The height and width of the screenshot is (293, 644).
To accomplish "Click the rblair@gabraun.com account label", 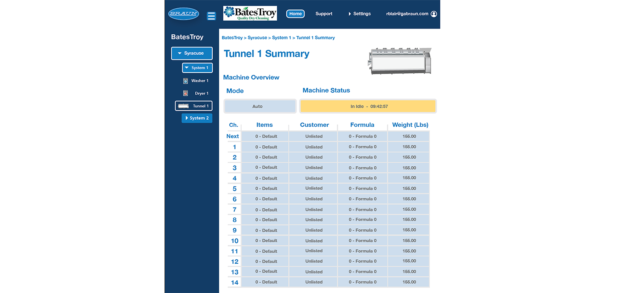I will [407, 14].
